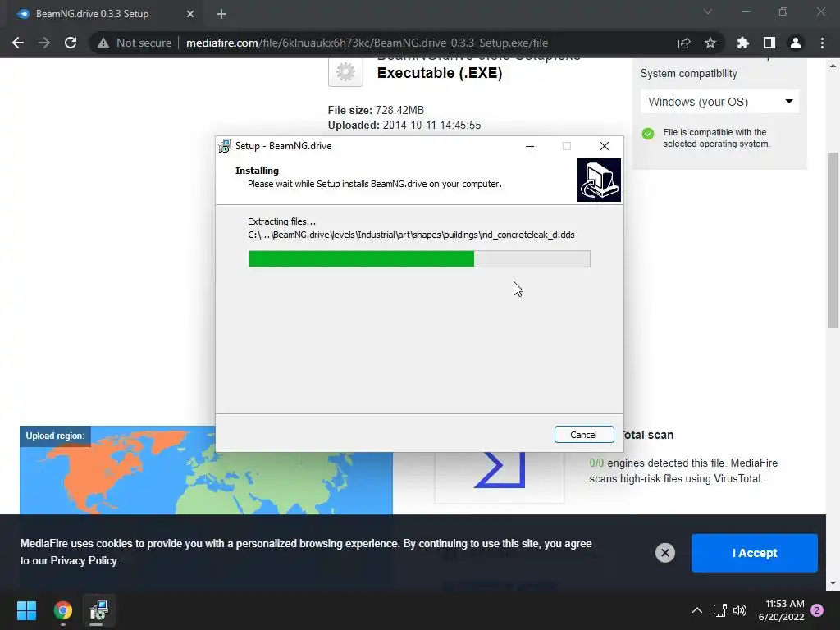Open the Windows Start menu
840x630 pixels.
tap(26, 610)
